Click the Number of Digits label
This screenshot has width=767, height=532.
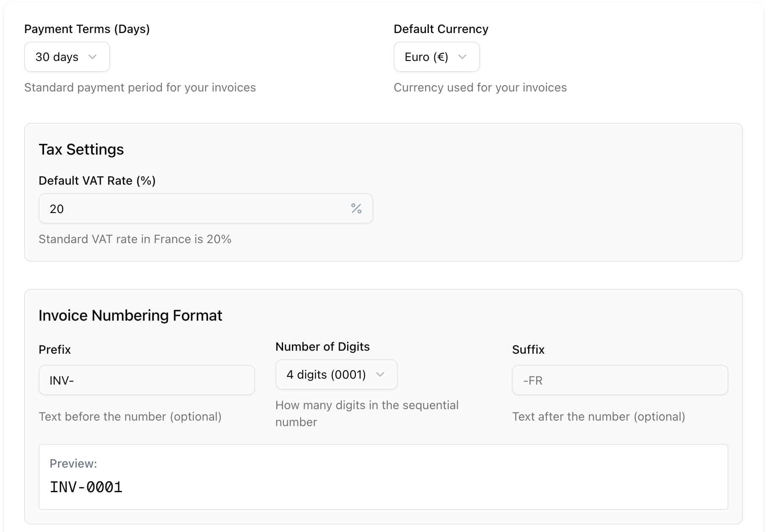point(322,347)
